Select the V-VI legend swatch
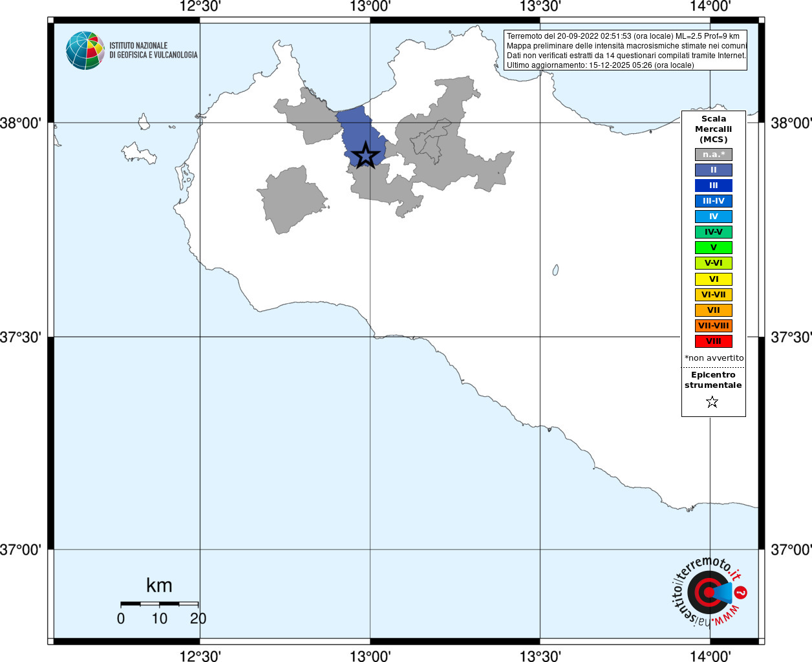This screenshot has width=812, height=662. tap(714, 263)
